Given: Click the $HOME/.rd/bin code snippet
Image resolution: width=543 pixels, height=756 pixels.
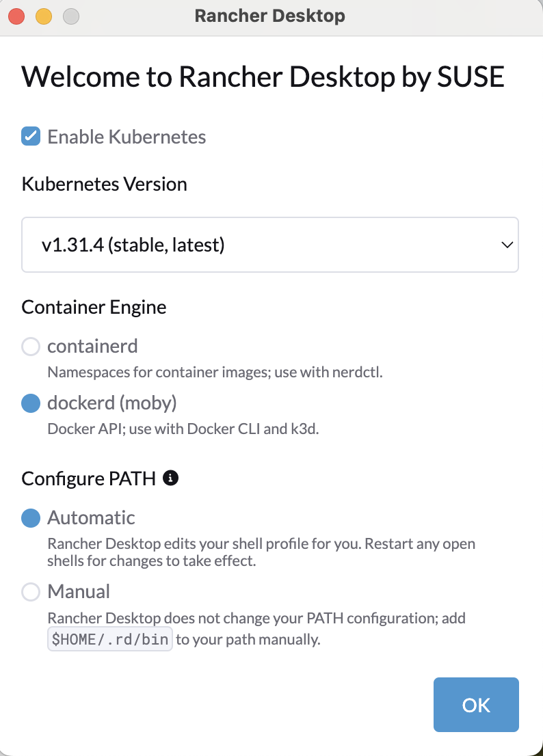Looking at the screenshot, I should (110, 639).
